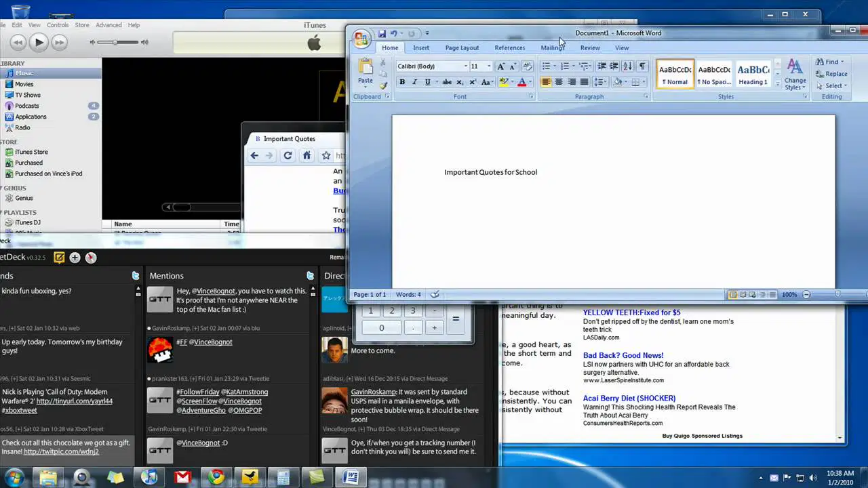Align text left in Word

546,82
